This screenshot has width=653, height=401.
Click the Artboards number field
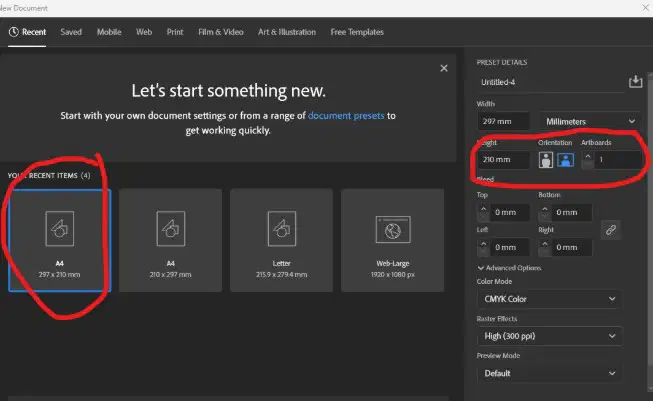point(617,160)
